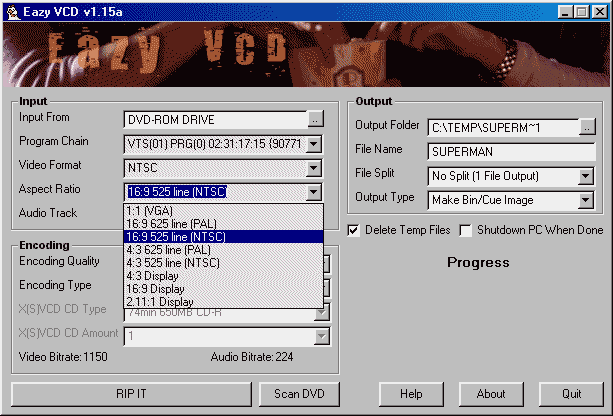
Task: Quit the application via Quit button
Action: click(571, 393)
